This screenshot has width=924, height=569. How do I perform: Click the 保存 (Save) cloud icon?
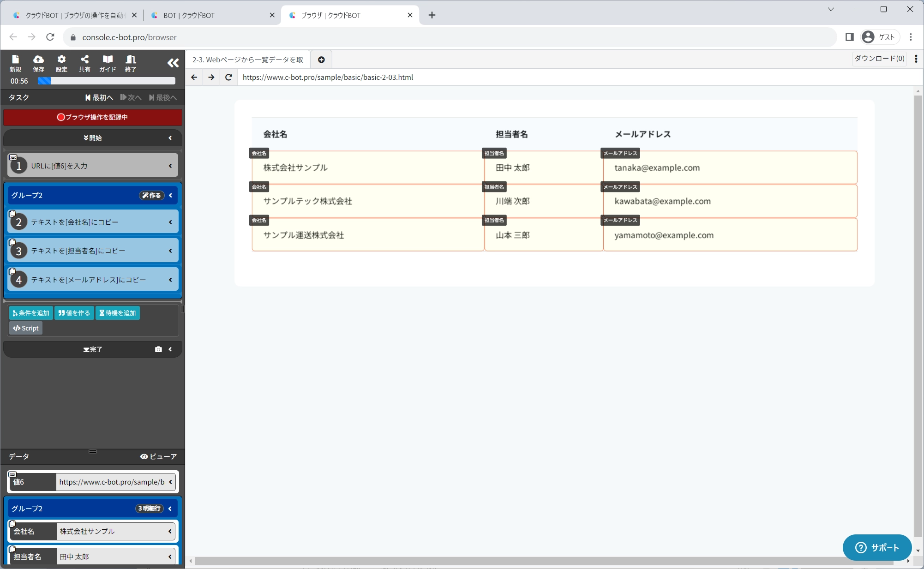[x=38, y=63]
